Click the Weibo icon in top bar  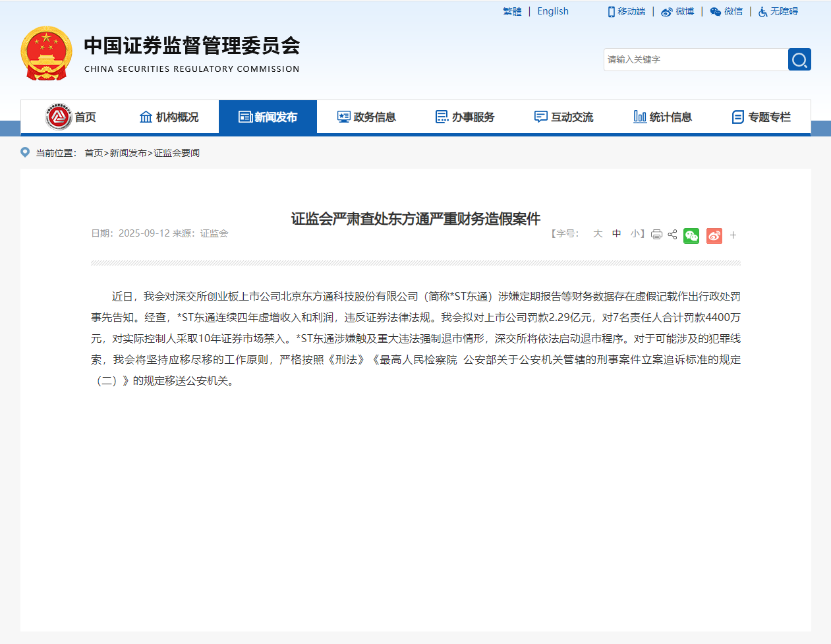coord(667,12)
